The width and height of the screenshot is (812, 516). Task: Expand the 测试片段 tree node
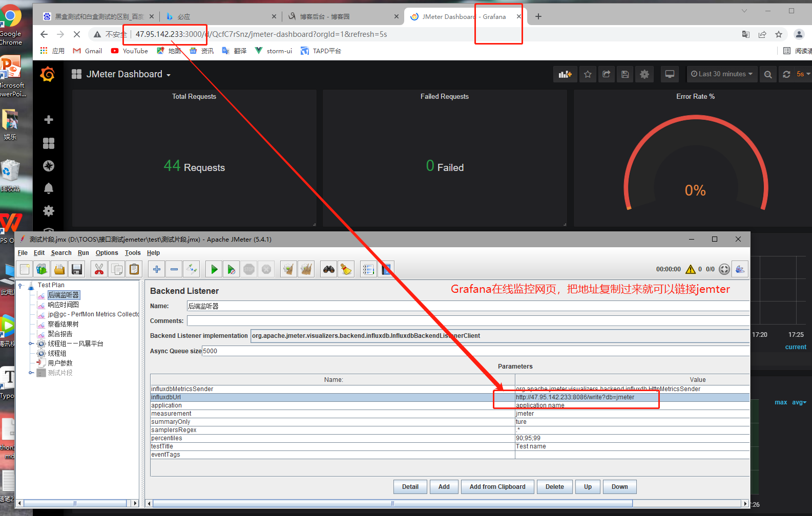[x=31, y=373]
